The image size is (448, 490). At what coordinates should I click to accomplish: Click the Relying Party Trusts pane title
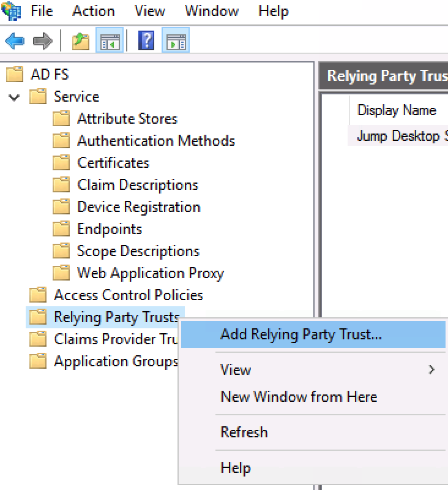pyautogui.click(x=387, y=76)
